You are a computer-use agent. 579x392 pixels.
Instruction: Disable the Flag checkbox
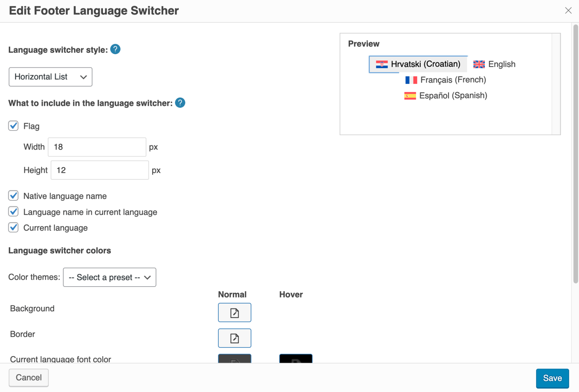[x=13, y=126]
